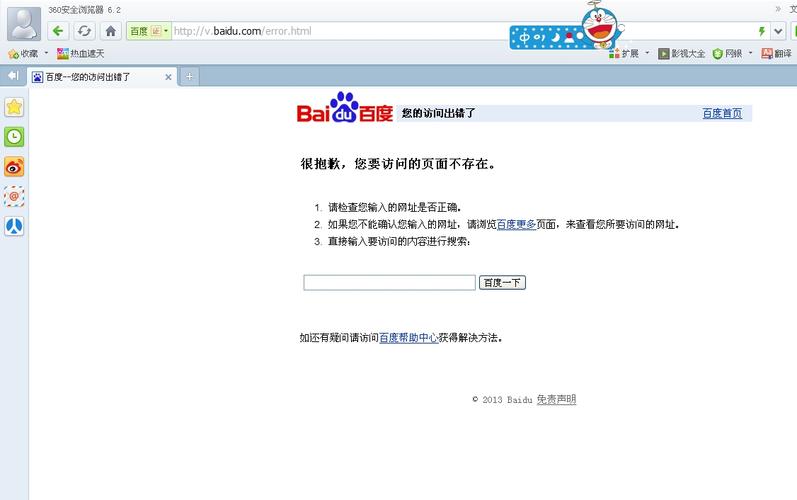Open the 免责声明 disclaimer link
Image resolution: width=797 pixels, height=500 pixels.
pos(556,399)
